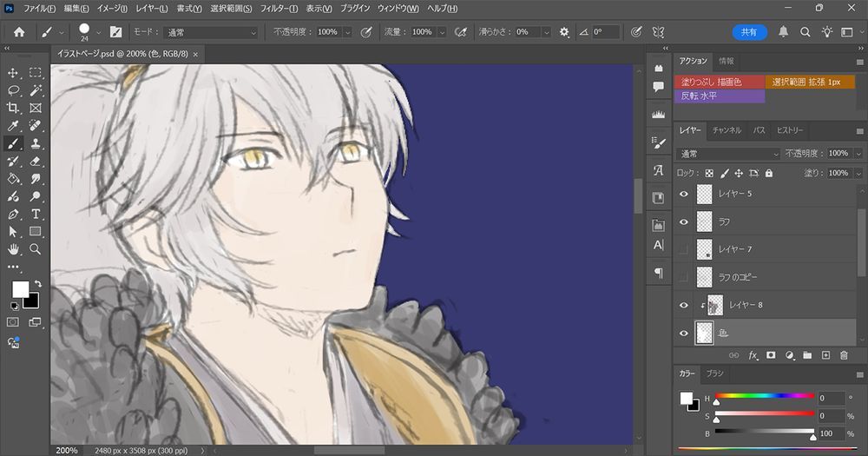The width and height of the screenshot is (868, 456).
Task: Show the hidden レイヤー 7 layer
Action: tap(684, 250)
